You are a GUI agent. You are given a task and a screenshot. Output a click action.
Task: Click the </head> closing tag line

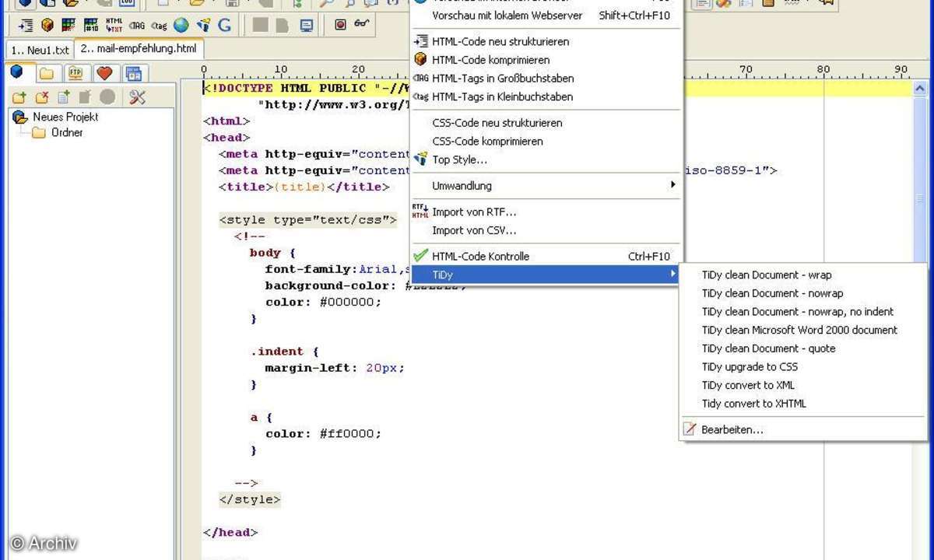pyautogui.click(x=230, y=533)
